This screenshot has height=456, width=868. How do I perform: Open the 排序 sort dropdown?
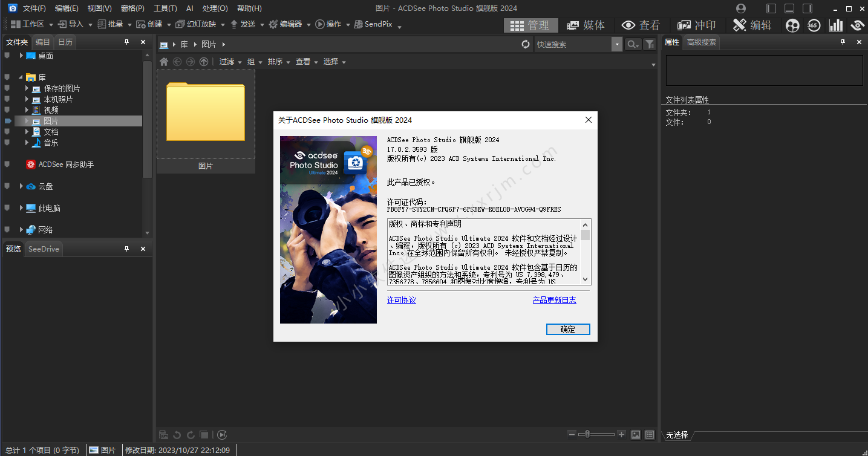click(278, 62)
